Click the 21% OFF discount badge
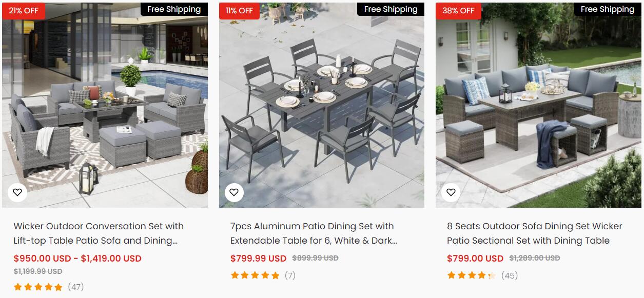Image resolution: width=644 pixels, height=298 pixels. click(24, 11)
